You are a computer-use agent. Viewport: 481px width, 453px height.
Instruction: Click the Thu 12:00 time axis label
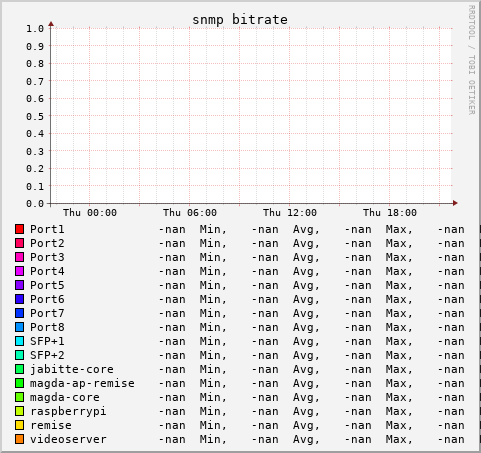click(290, 213)
